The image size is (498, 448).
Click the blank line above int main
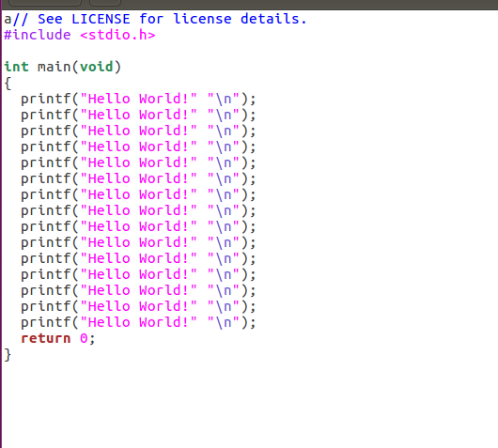249,51
